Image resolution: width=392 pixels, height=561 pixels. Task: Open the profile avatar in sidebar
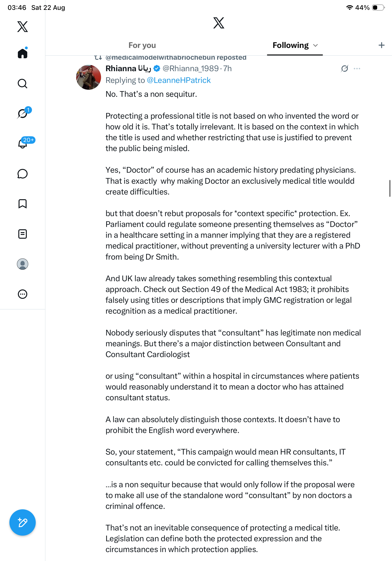pyautogui.click(x=23, y=264)
